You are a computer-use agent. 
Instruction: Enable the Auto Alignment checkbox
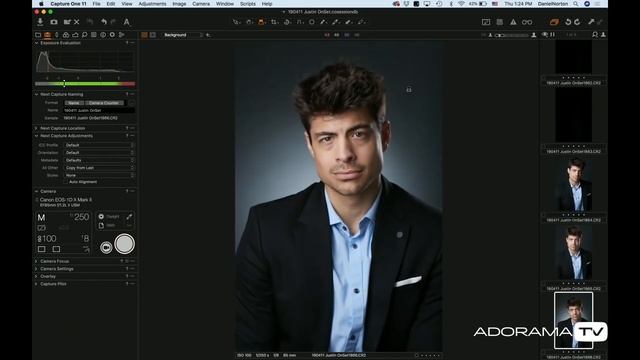click(66, 182)
